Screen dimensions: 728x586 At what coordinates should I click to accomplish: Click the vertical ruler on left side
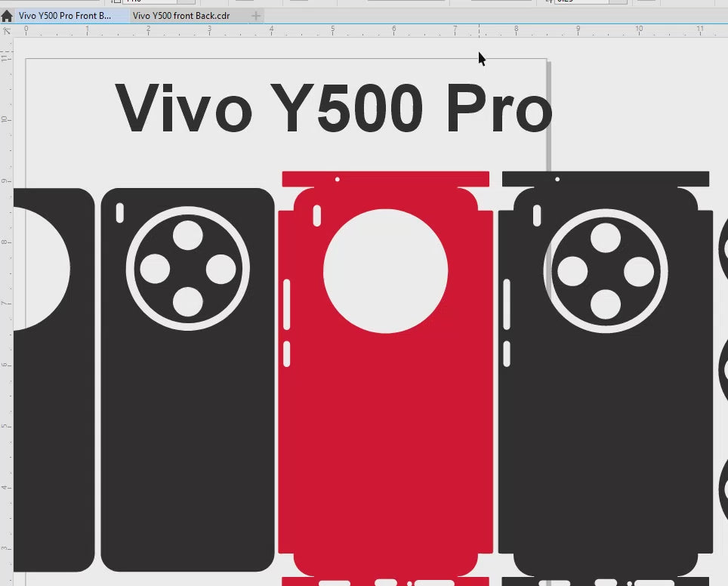click(x=7, y=302)
